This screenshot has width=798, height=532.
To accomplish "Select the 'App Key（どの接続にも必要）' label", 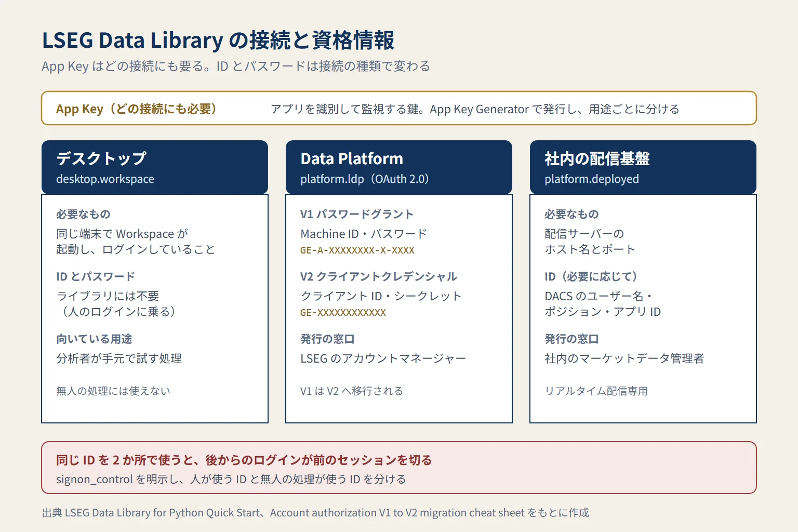I will click(136, 109).
